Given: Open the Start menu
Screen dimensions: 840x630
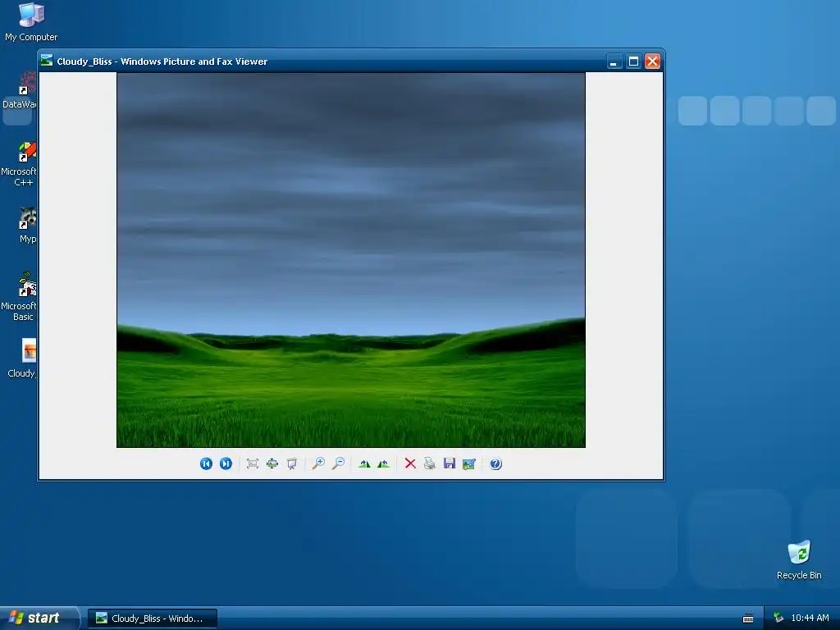Looking at the screenshot, I should pyautogui.click(x=39, y=618).
